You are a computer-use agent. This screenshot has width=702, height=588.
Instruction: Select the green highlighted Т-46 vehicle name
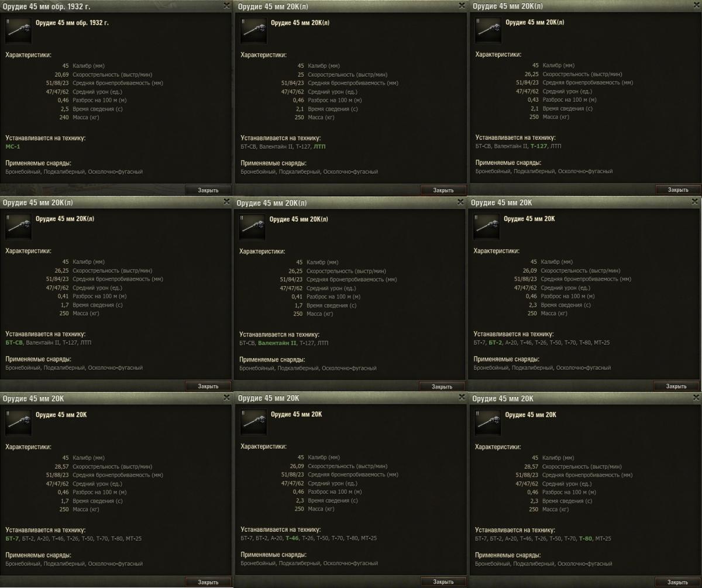tap(292, 538)
